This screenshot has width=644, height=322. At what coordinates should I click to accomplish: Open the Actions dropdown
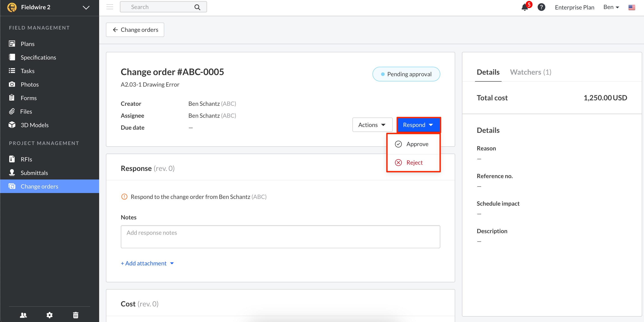pyautogui.click(x=372, y=125)
